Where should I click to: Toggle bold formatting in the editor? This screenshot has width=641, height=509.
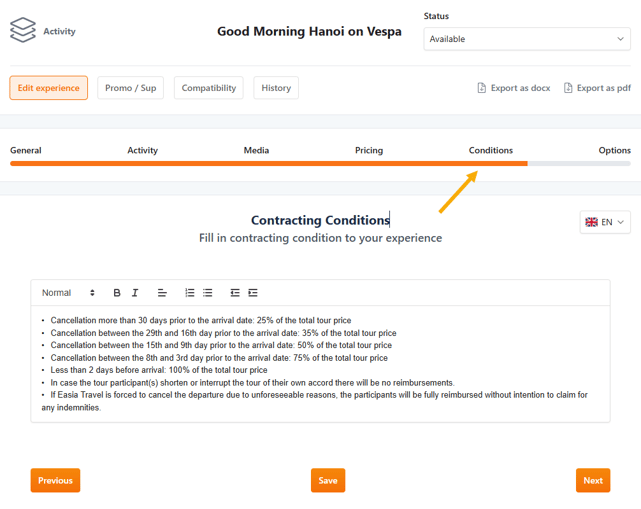tap(117, 293)
